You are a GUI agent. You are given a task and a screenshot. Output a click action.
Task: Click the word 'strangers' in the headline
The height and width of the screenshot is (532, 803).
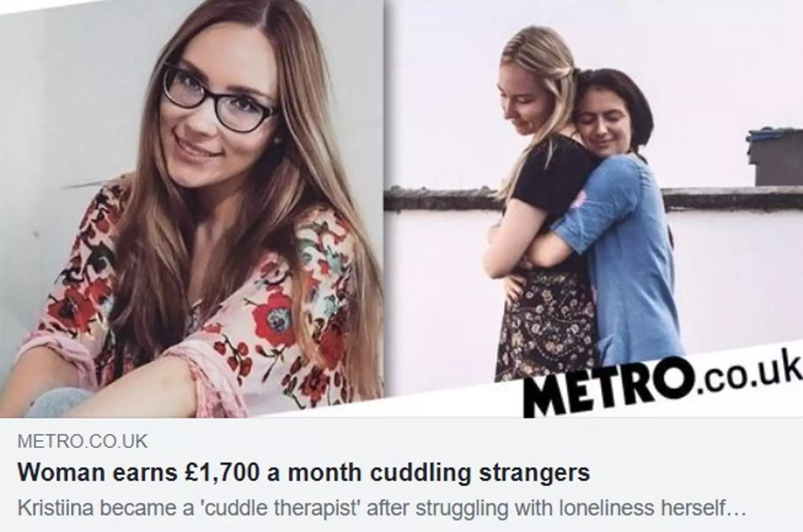[534, 474]
